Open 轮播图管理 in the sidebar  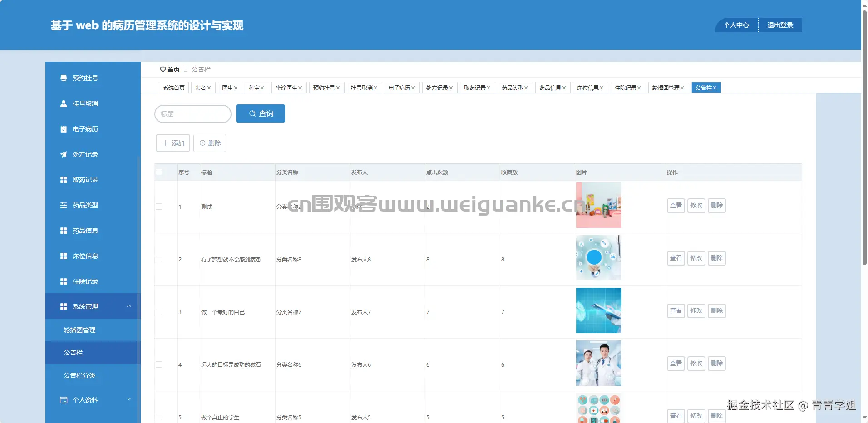(x=93, y=330)
